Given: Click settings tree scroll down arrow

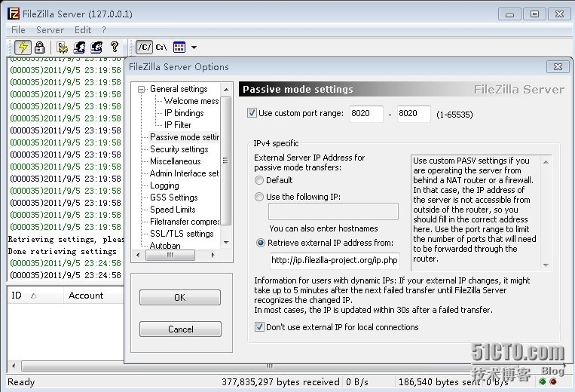Looking at the screenshot, I should pos(226,243).
